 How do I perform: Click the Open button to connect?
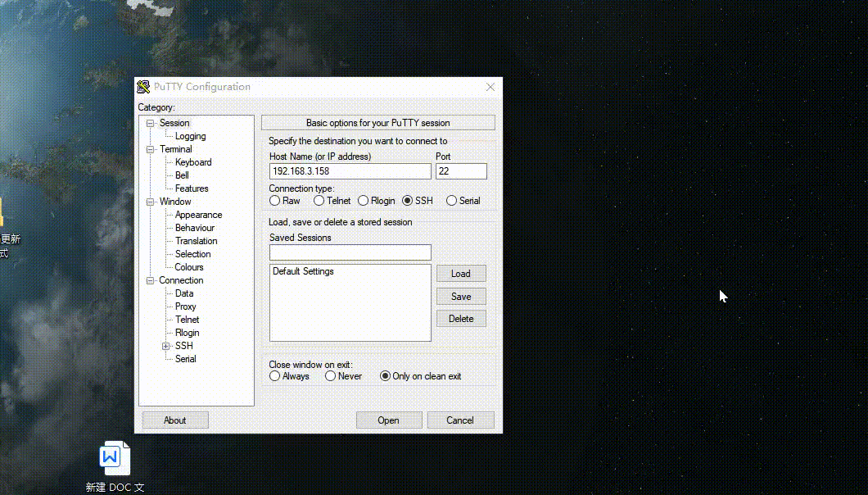coord(389,420)
